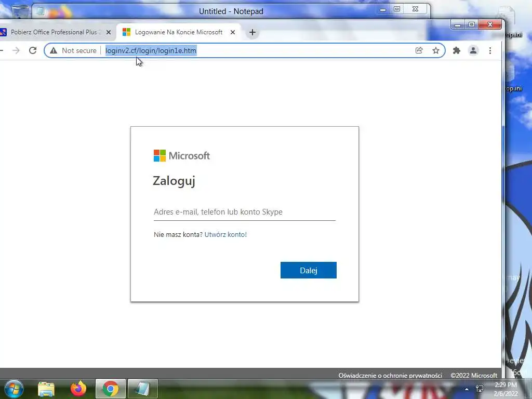Click the Not secure warning icon
Image resolution: width=532 pixels, height=399 pixels.
[54, 50]
